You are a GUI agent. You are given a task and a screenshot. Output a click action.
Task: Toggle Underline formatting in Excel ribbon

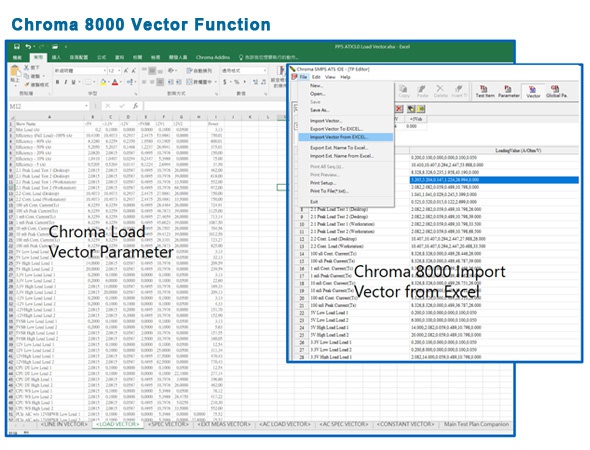73,82
